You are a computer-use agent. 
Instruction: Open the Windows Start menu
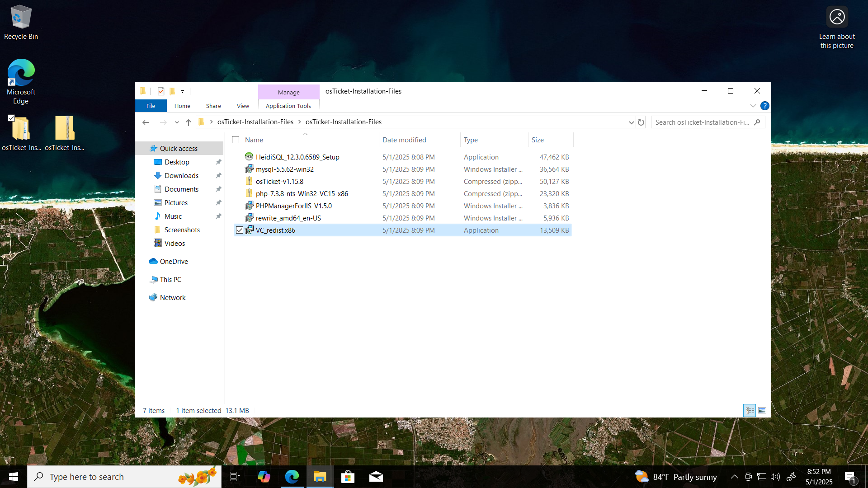click(x=14, y=477)
